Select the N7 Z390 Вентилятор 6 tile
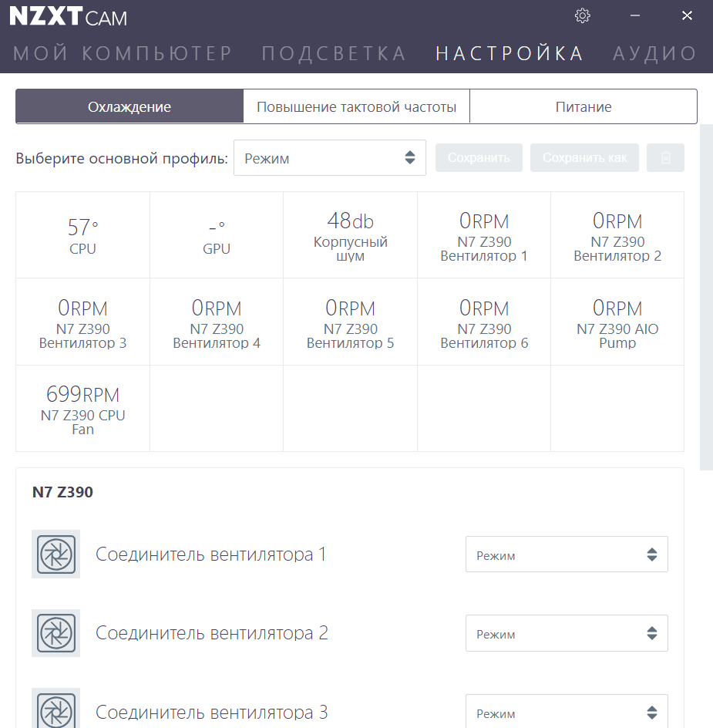Viewport: 713px width, 728px height. (484, 322)
